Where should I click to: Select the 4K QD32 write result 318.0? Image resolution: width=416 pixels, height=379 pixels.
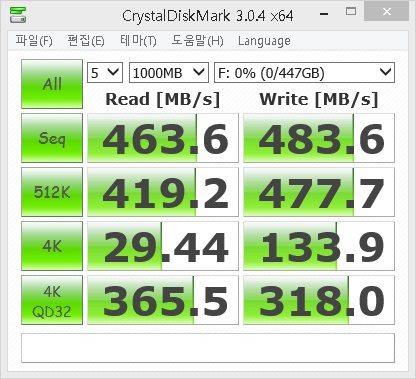tap(319, 300)
